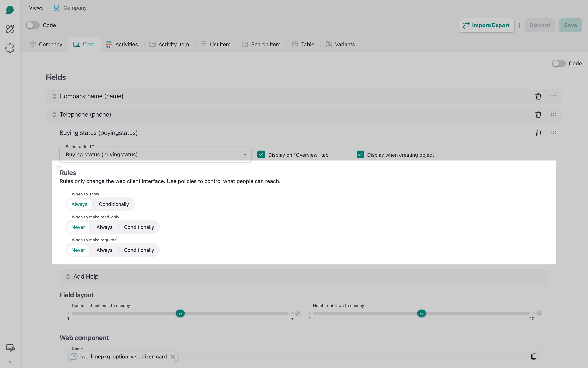
Task: Click the web component chip help icon
Action: coord(74,357)
